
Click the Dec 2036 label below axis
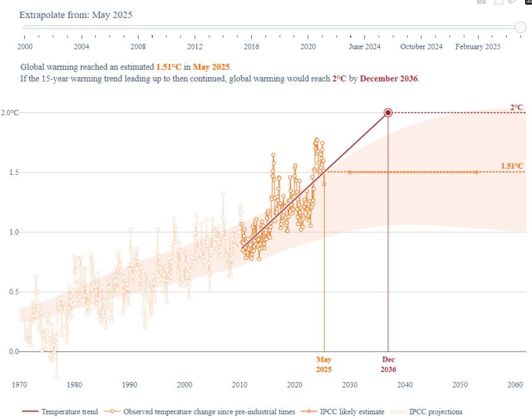click(388, 364)
